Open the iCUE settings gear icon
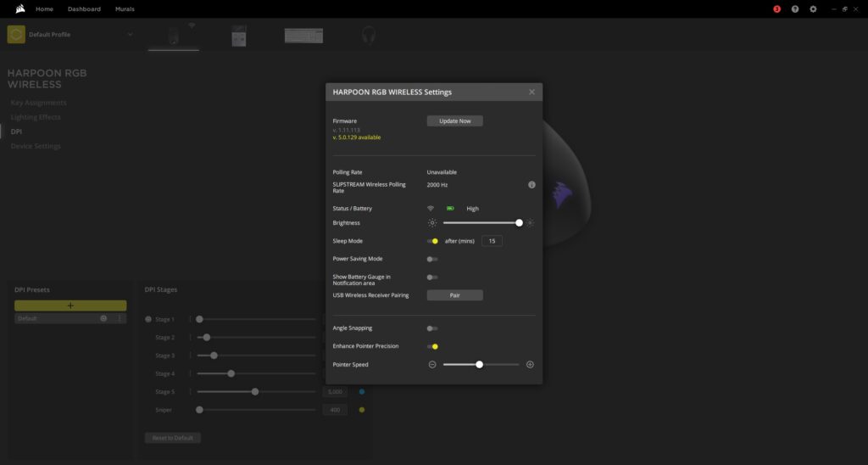This screenshot has width=868, height=465. click(x=813, y=8)
